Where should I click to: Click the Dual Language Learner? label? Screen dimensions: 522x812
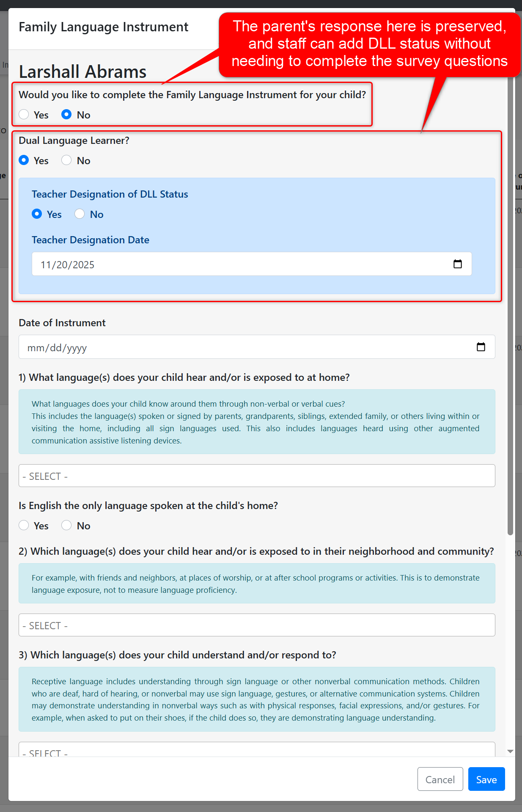74,140
